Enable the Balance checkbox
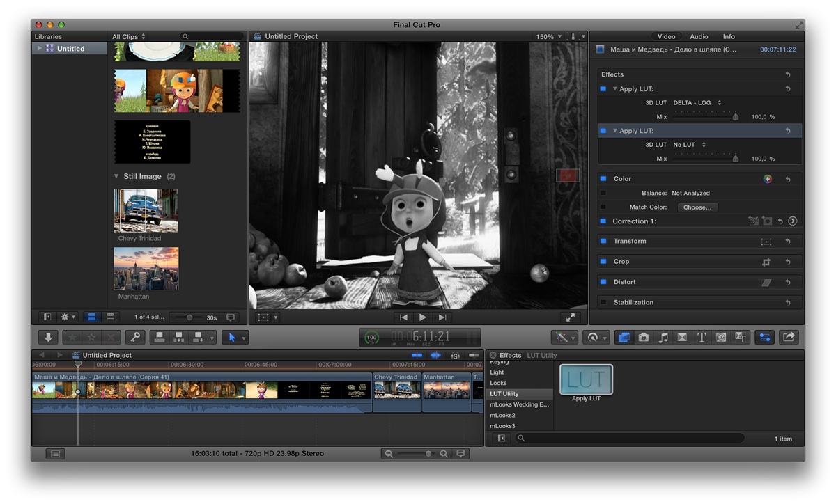Screen dimensions: 836x504 (x=603, y=193)
